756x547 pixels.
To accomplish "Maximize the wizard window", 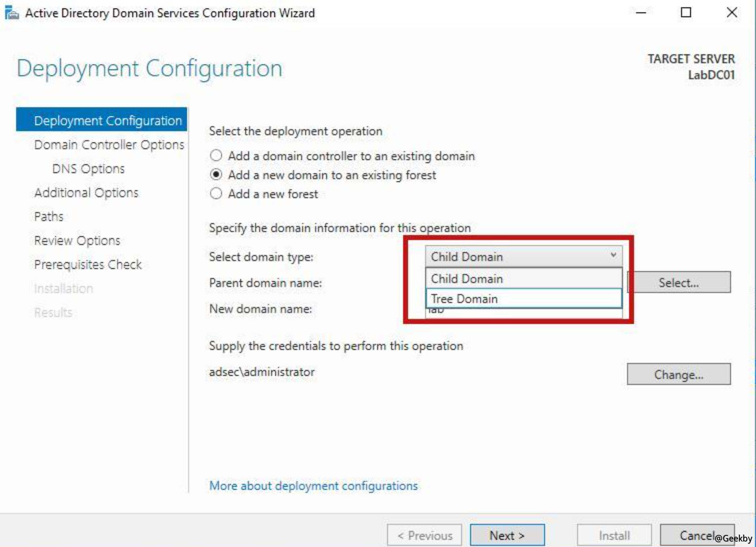I will pyautogui.click(x=686, y=13).
